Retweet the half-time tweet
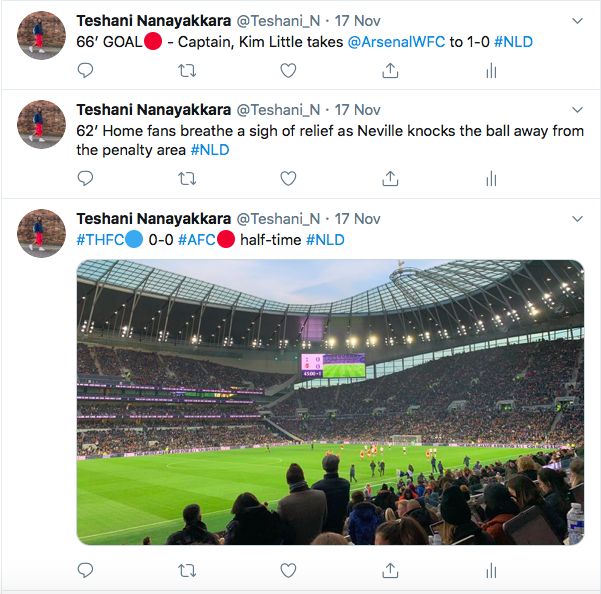 (x=187, y=570)
